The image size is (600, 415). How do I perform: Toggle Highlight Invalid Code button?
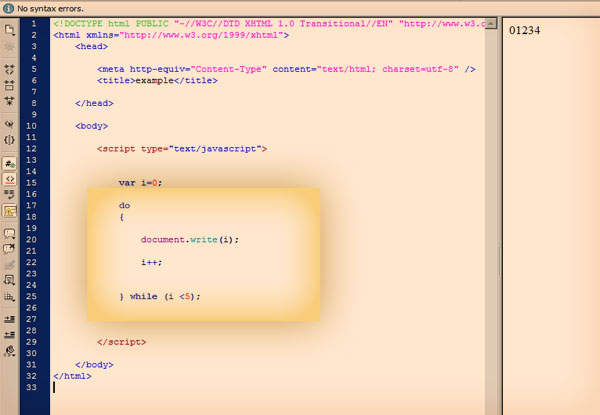(x=9, y=179)
